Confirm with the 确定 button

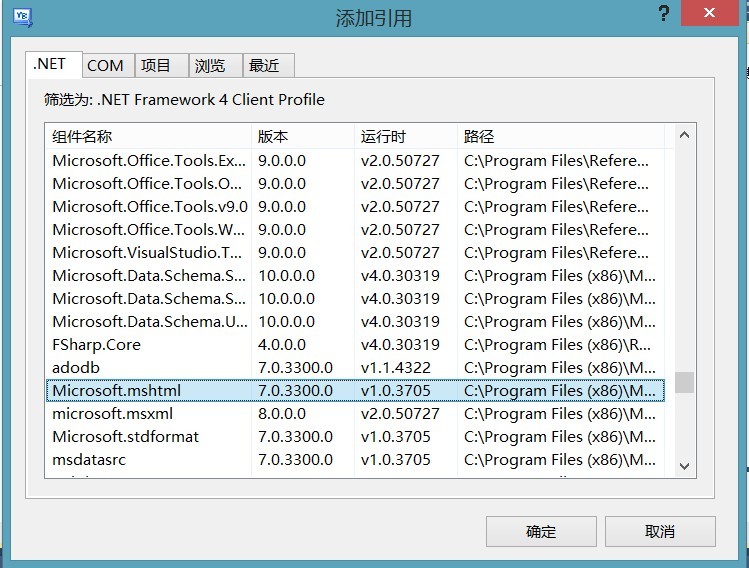[x=541, y=531]
